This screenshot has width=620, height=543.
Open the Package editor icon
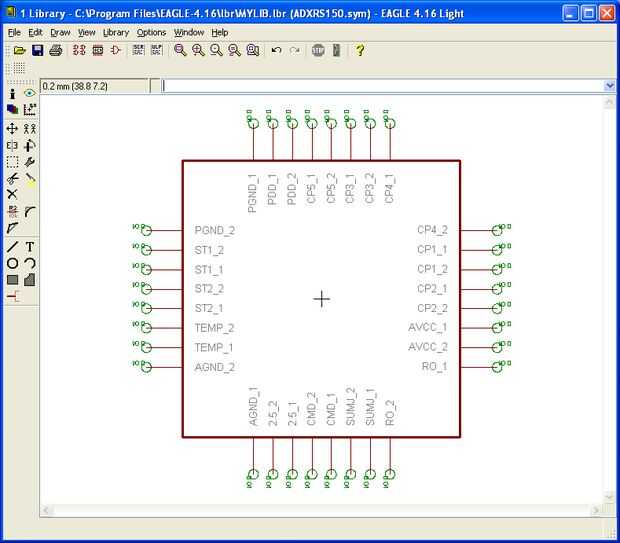(98, 50)
